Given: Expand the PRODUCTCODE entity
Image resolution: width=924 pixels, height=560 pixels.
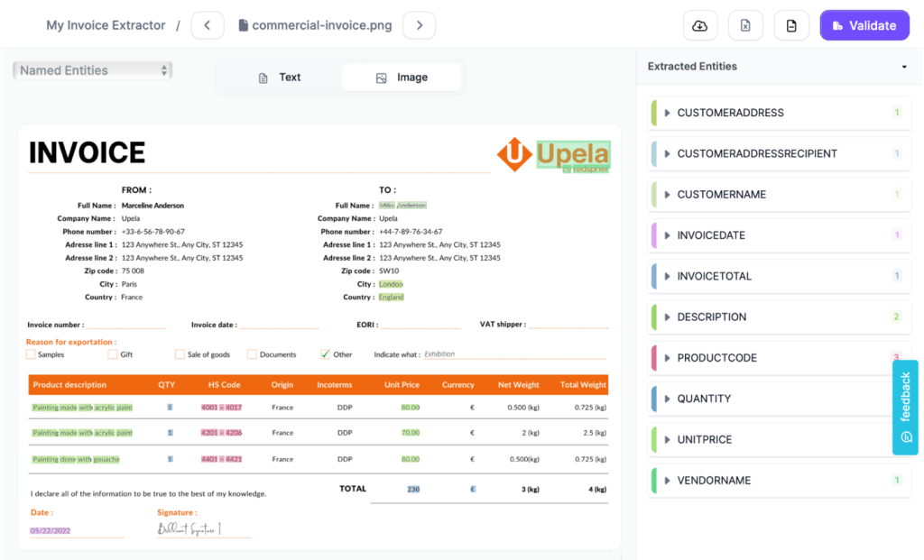Looking at the screenshot, I should 668,358.
